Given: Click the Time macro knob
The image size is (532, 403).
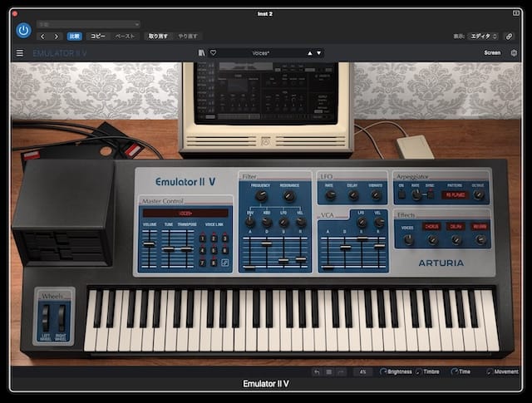Looking at the screenshot, I should pyautogui.click(x=454, y=371).
